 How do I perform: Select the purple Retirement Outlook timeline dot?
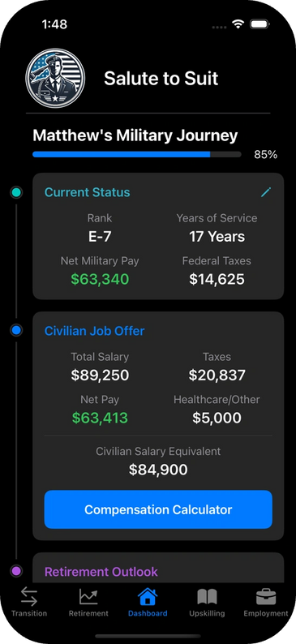tap(16, 571)
